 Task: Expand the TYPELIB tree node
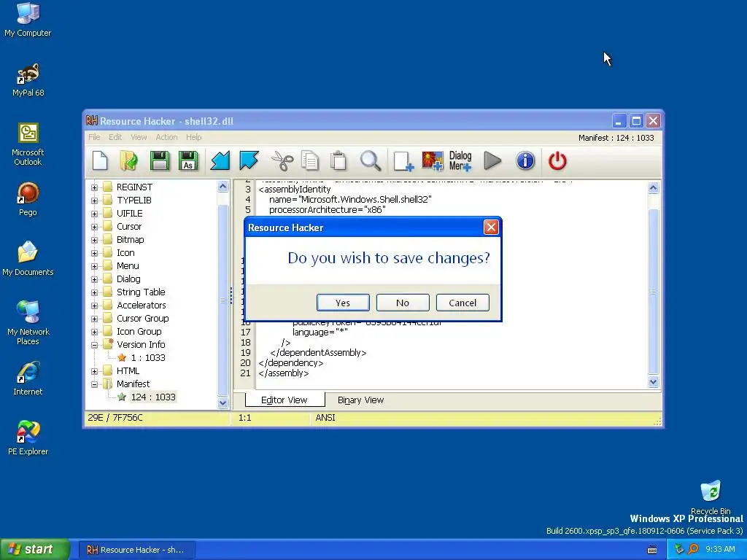click(x=94, y=201)
